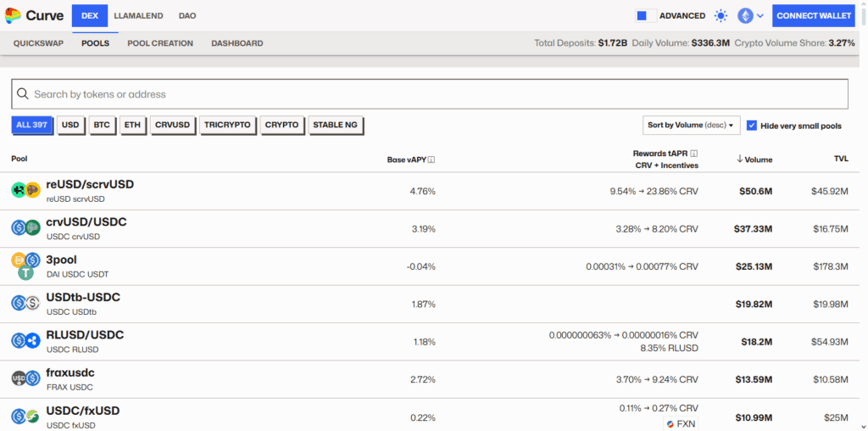This screenshot has width=868, height=431.
Task: Switch theme with the sun icon
Action: pos(721,16)
